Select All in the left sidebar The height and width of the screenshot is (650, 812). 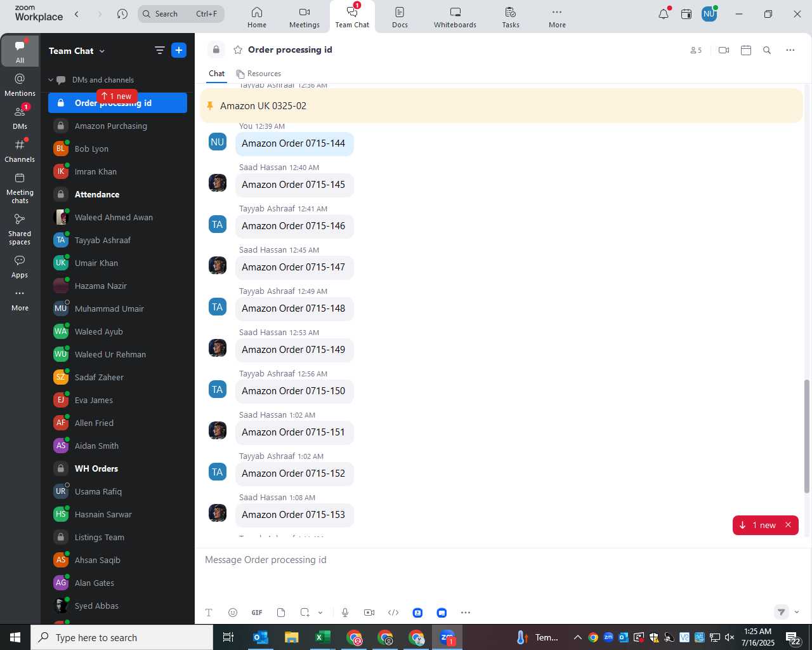coord(20,51)
